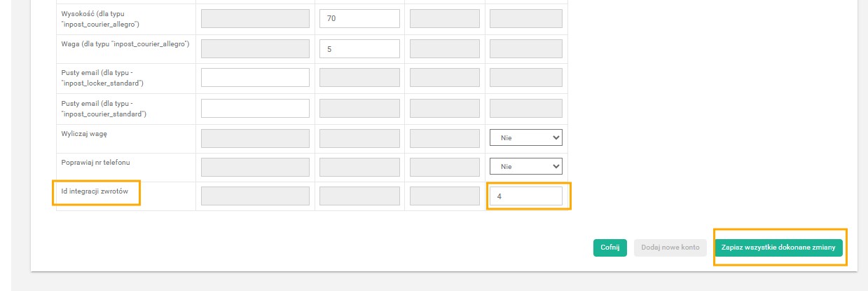
Task: Click first greyed-out field in Id integracji zwrotów row
Action: click(255, 196)
